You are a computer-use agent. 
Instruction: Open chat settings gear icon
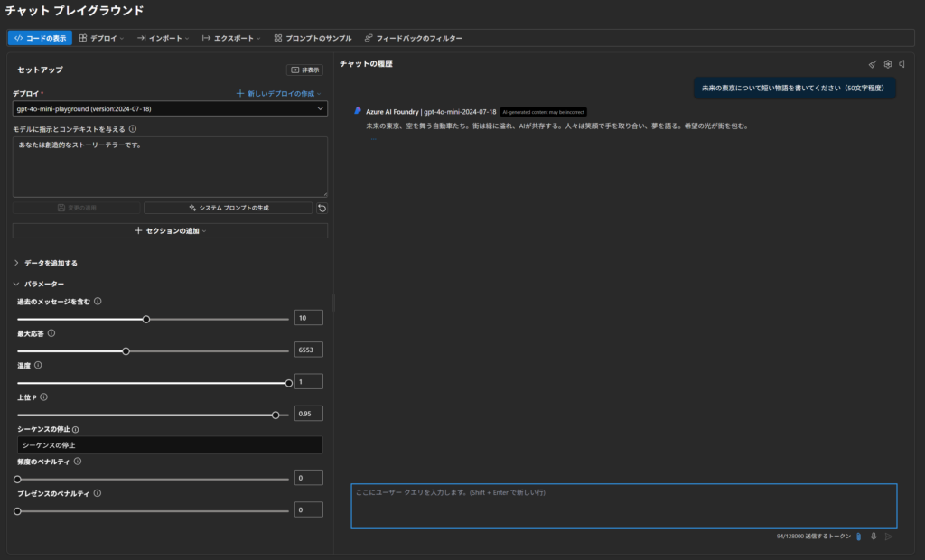point(888,64)
